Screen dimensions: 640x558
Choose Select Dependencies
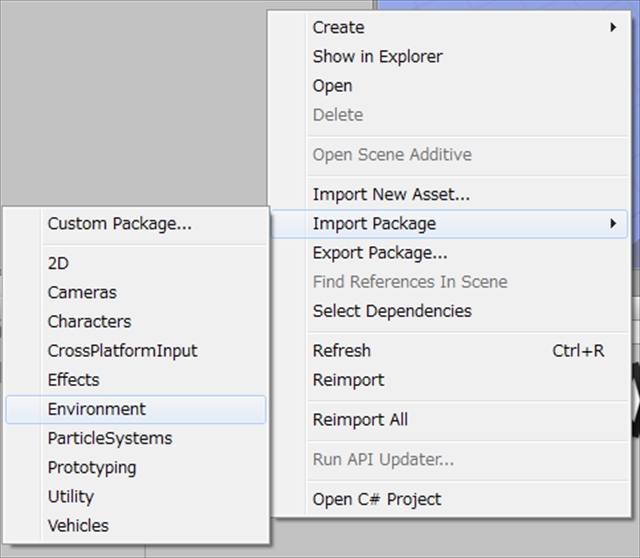392,311
